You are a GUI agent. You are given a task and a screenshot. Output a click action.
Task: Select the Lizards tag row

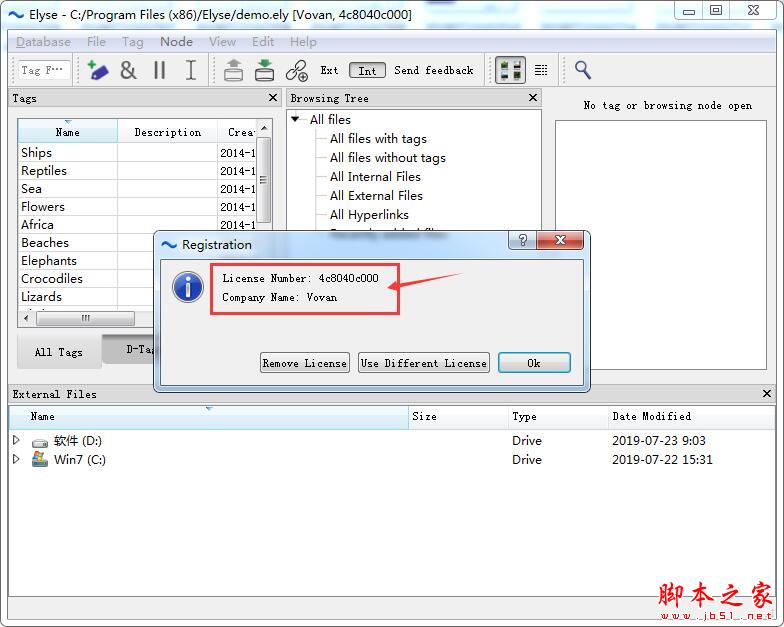(x=86, y=296)
